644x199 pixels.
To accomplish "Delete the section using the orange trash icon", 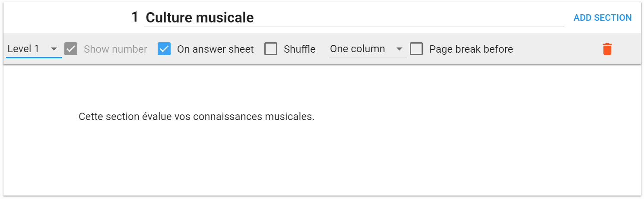I will (607, 49).
